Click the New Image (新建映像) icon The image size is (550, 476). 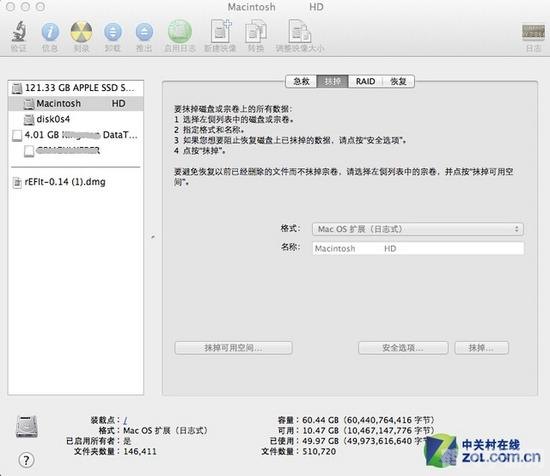(221, 31)
